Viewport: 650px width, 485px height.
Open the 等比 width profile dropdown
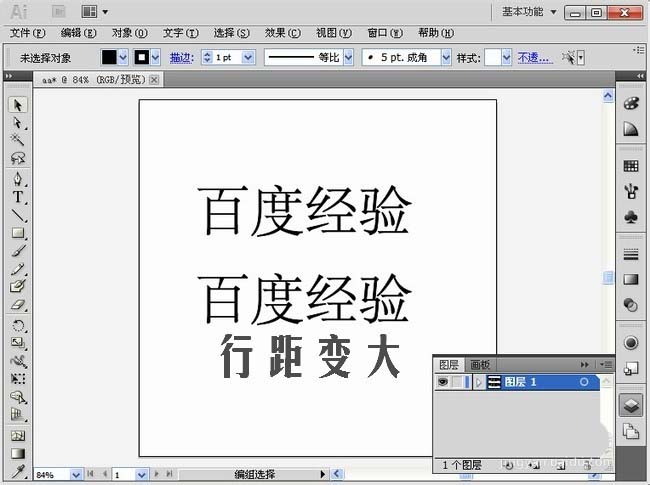point(349,57)
